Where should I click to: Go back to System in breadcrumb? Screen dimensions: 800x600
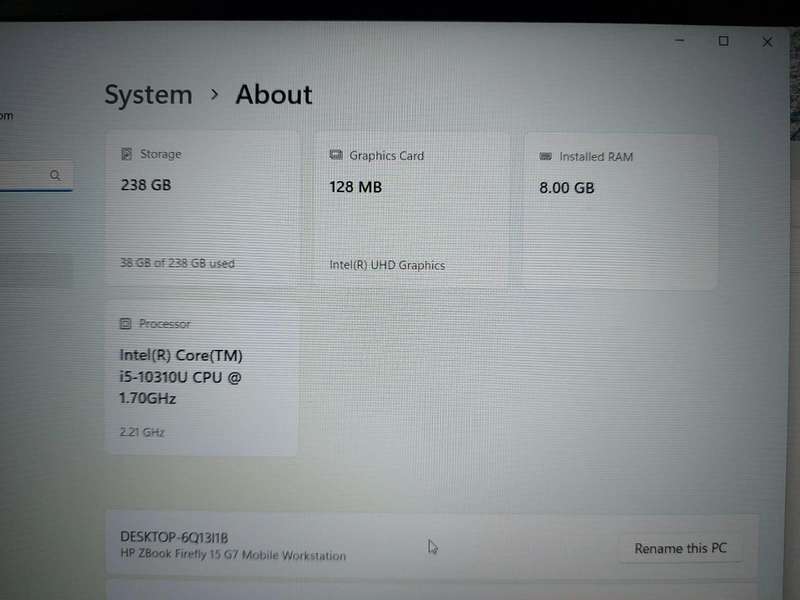click(148, 95)
